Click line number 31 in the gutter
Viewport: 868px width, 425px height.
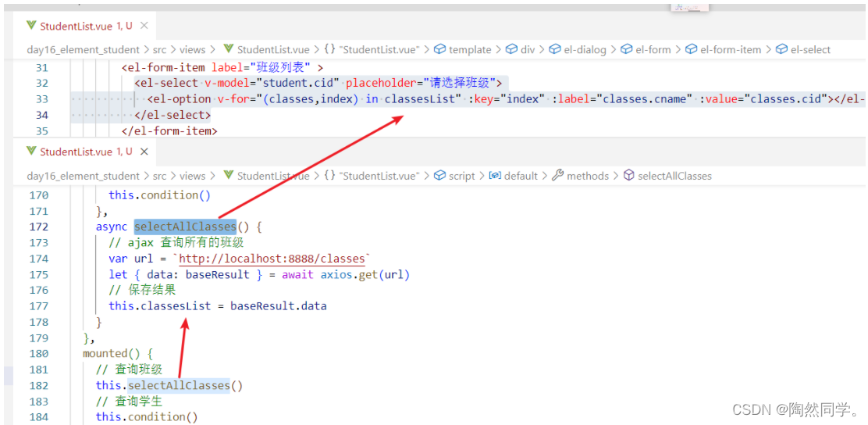(42, 68)
